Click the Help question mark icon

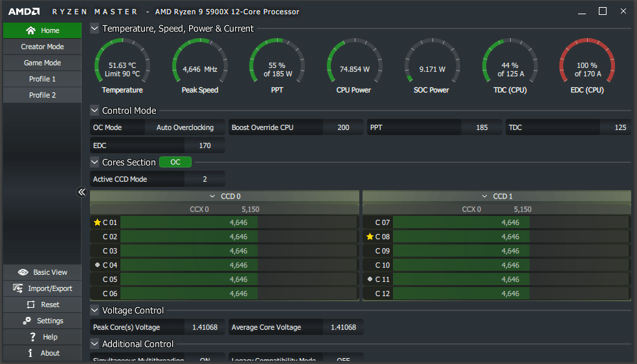click(x=33, y=337)
